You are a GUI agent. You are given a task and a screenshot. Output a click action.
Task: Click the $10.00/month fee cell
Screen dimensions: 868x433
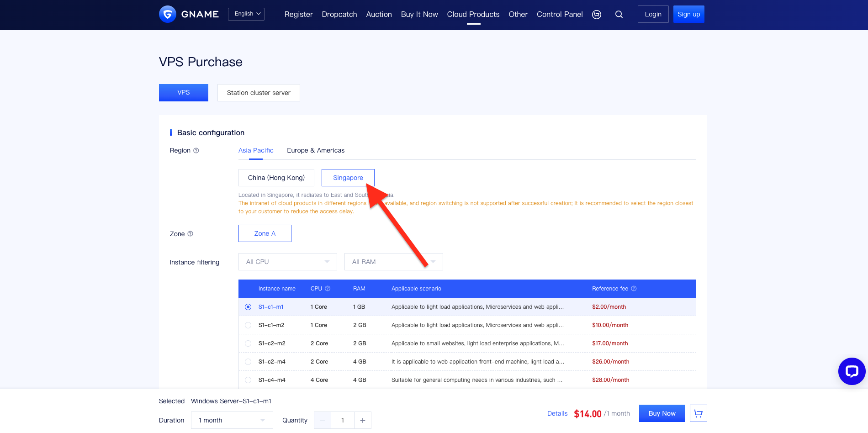point(610,325)
